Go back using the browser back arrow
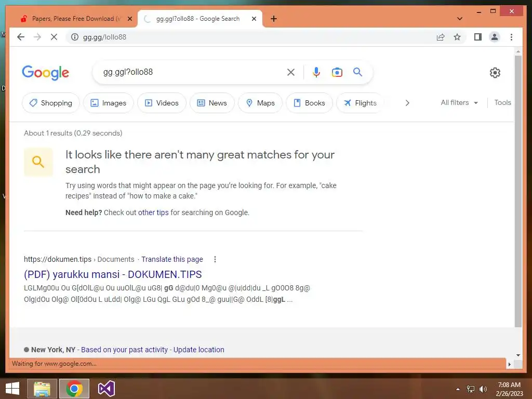Image resolution: width=532 pixels, height=399 pixels. coord(21,37)
